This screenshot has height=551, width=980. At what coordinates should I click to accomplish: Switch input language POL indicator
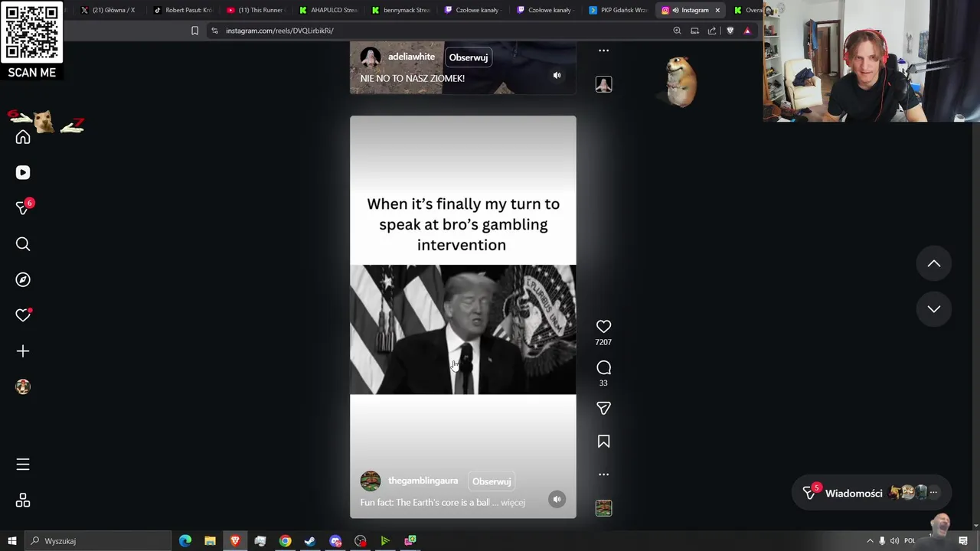(910, 541)
